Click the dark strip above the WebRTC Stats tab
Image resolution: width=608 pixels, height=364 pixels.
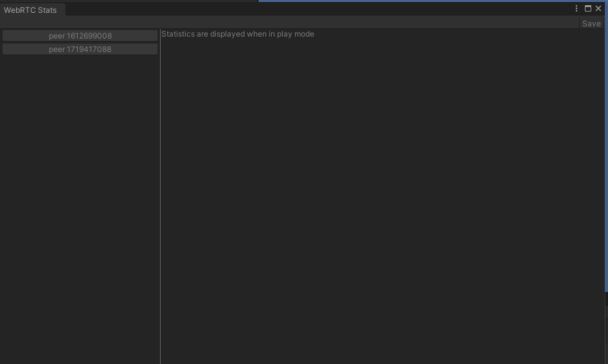[129, 1]
